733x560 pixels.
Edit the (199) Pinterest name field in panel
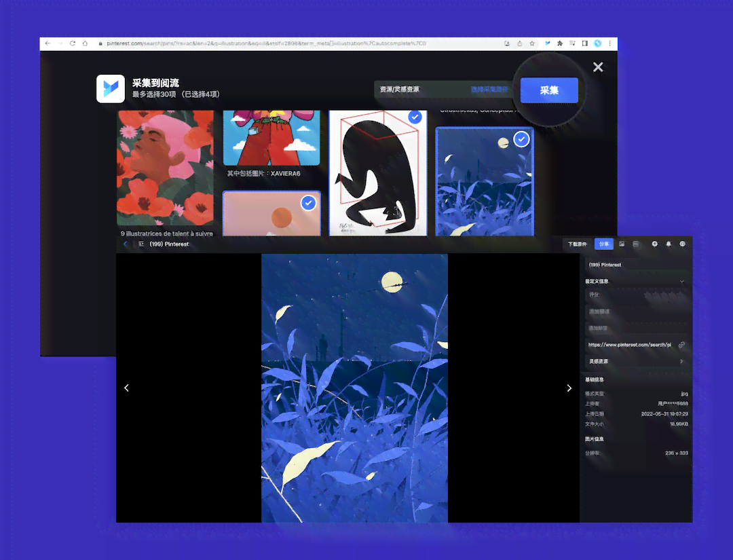point(636,265)
